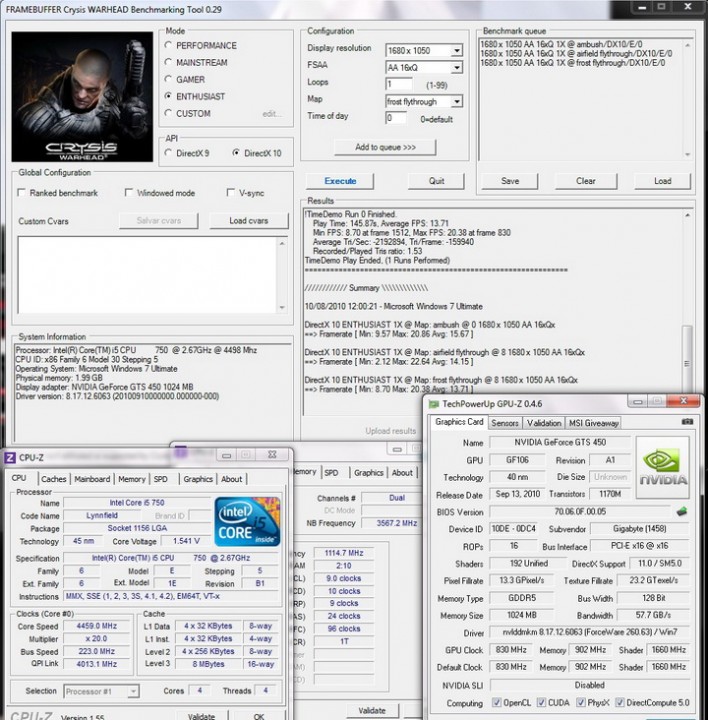Click the Custom Cvars text area
Viewport: 708px width, 720px height.
(x=146, y=275)
